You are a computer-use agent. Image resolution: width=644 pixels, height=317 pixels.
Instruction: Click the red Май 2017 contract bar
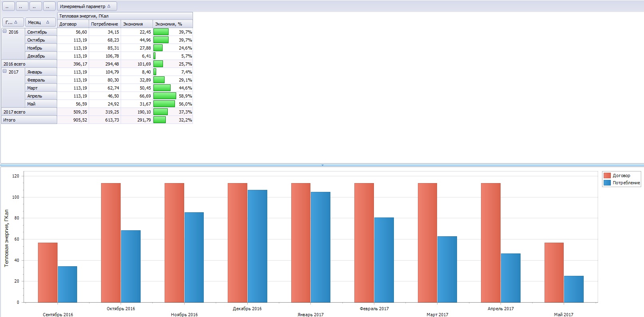click(x=554, y=272)
